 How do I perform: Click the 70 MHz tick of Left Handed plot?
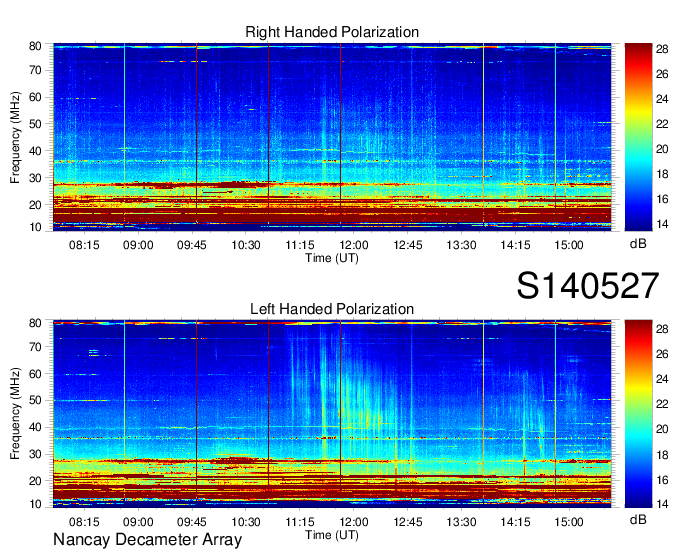(x=35, y=347)
